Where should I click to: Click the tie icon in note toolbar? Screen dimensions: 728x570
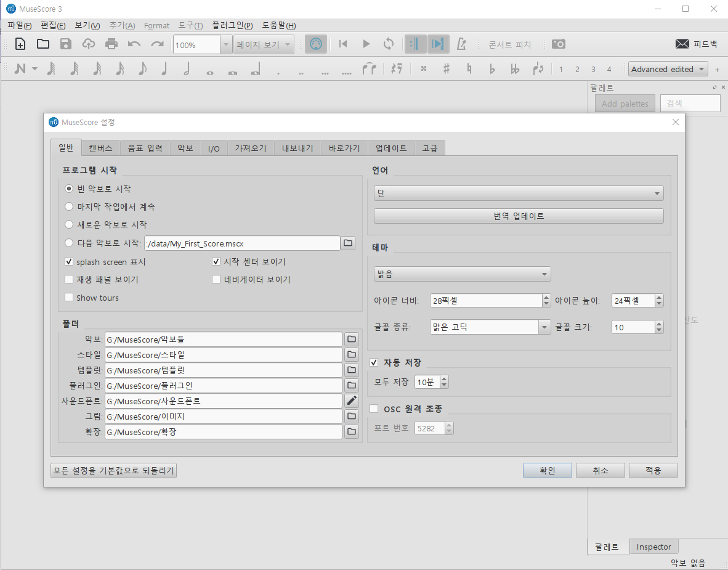(369, 69)
